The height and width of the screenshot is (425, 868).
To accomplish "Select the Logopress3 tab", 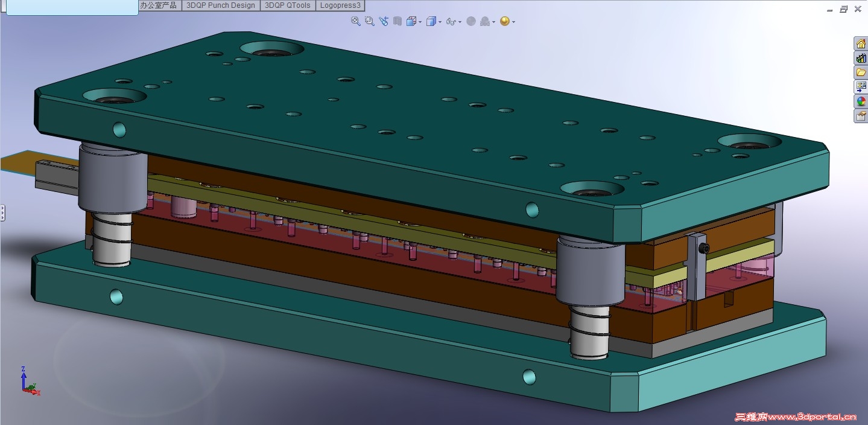I will pyautogui.click(x=340, y=5).
